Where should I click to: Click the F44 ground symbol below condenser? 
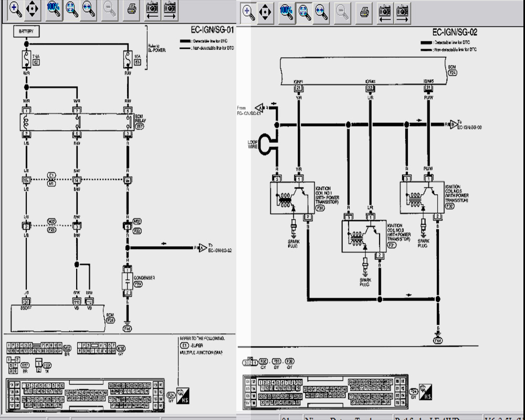click(127, 327)
